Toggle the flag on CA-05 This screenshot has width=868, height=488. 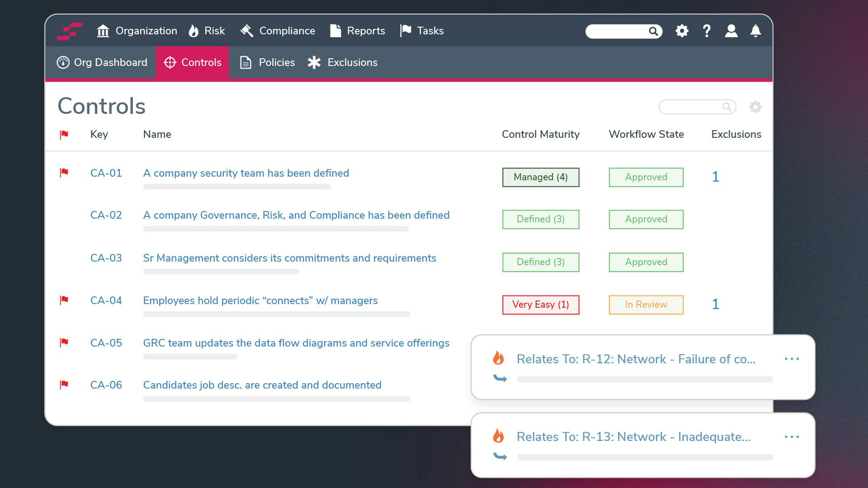coord(64,343)
